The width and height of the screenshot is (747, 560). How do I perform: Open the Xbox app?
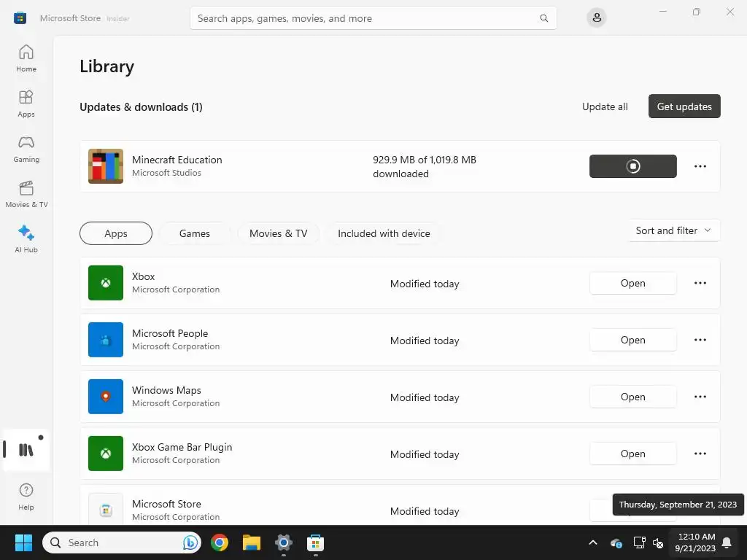tap(632, 283)
